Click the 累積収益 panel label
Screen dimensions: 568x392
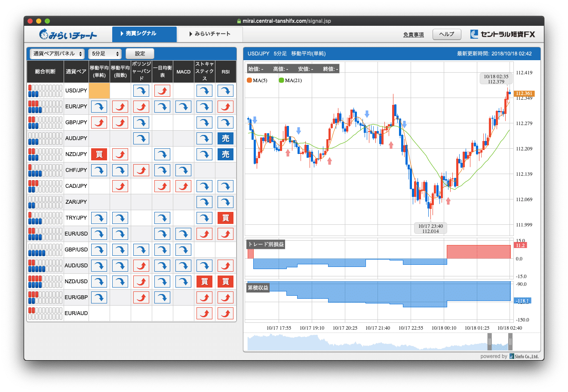pos(258,288)
